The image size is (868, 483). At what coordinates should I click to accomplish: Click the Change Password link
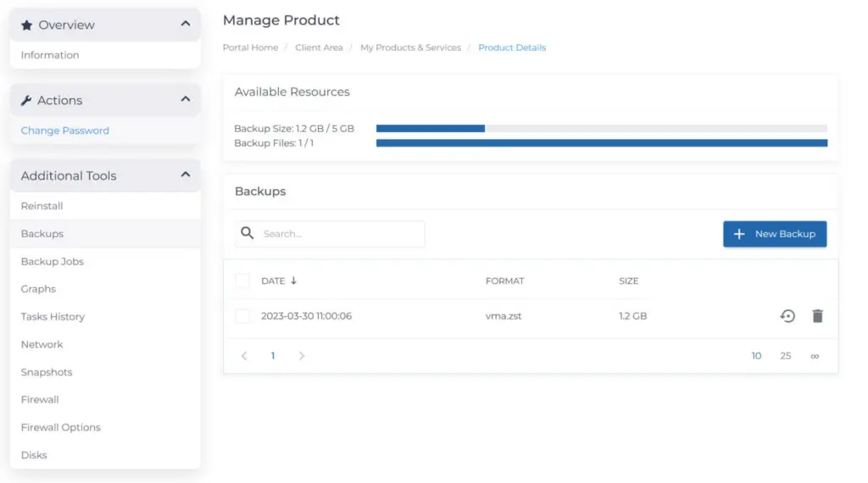[x=65, y=130]
